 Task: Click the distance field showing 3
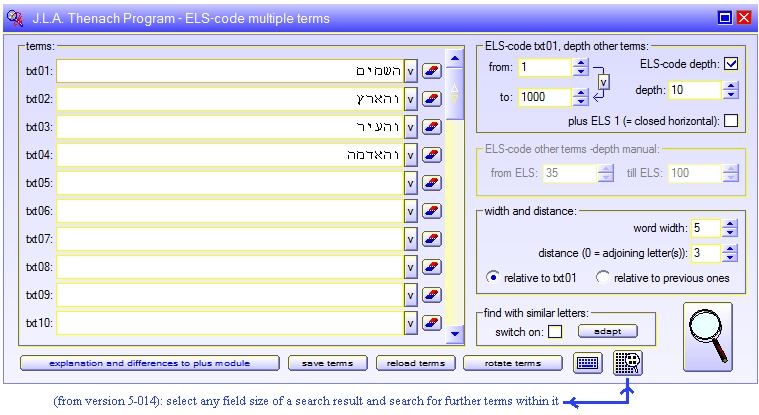click(706, 253)
